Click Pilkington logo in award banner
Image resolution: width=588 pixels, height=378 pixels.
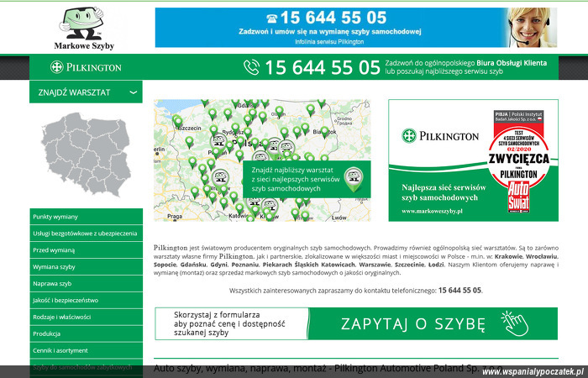click(440, 136)
